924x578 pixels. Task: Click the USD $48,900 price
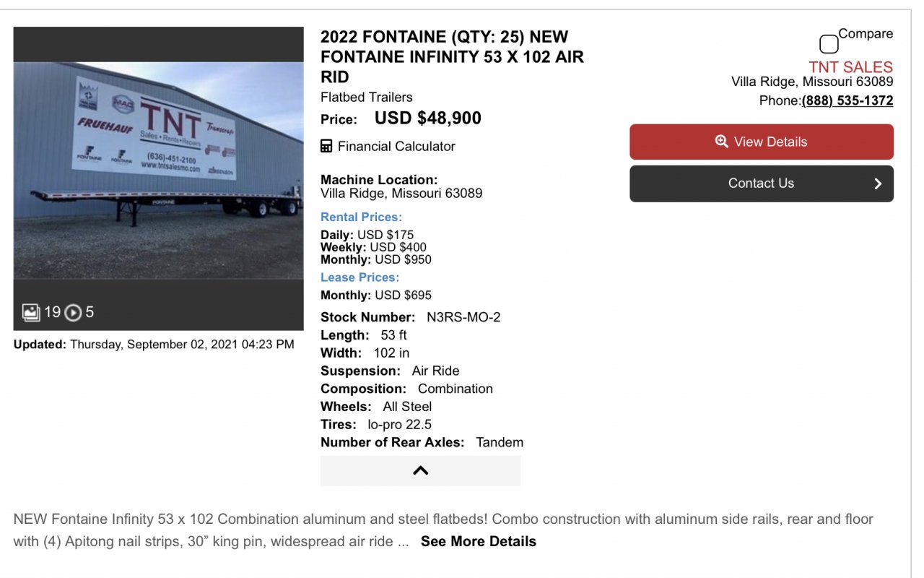427,118
